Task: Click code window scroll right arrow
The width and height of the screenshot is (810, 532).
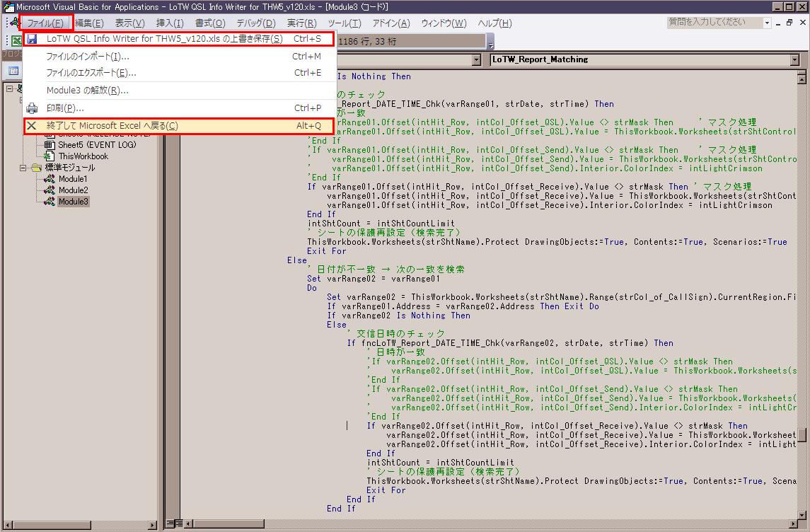Action: coord(794,524)
